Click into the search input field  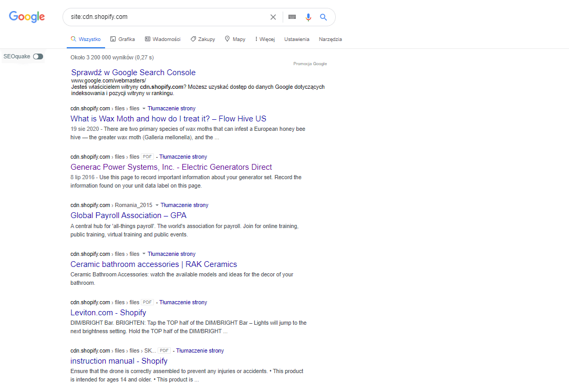[x=168, y=17]
